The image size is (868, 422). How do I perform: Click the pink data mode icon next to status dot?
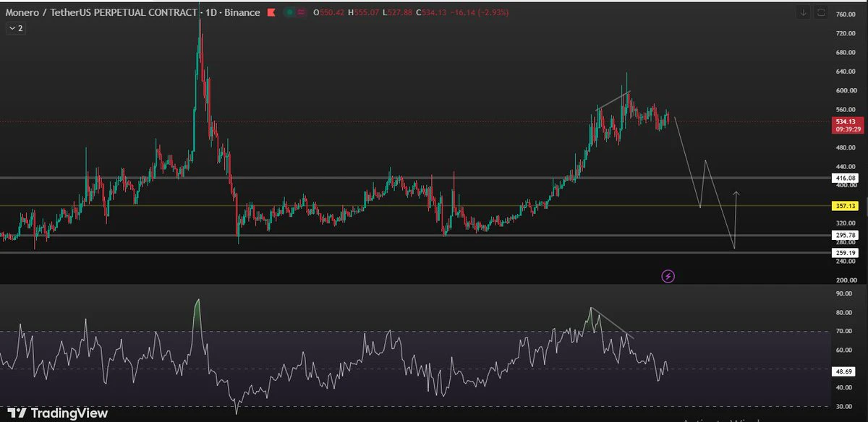point(300,13)
